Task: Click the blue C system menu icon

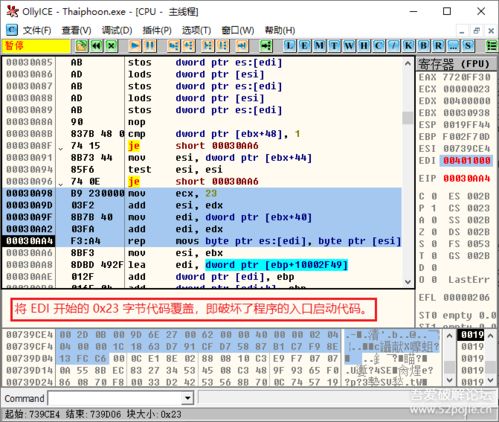Action: 12,30
